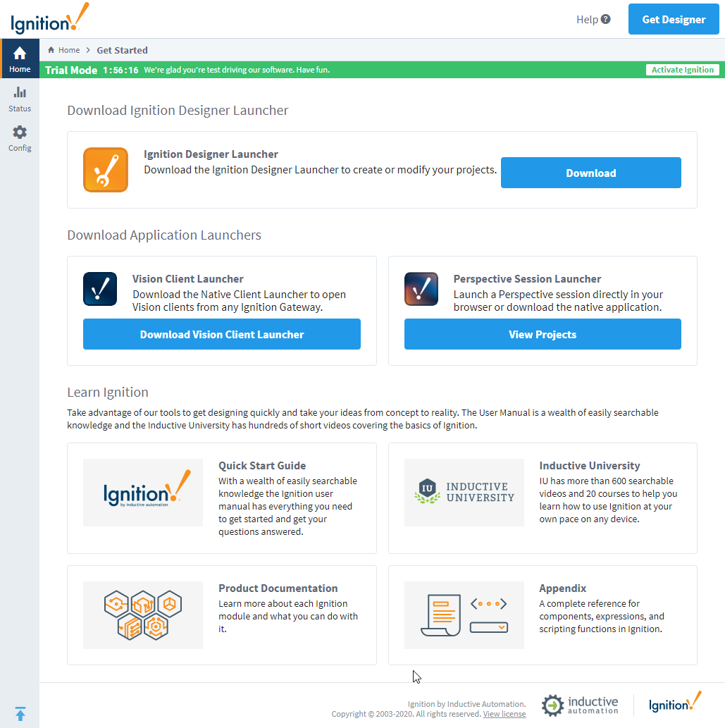Open the Product Documentation title link

point(278,588)
